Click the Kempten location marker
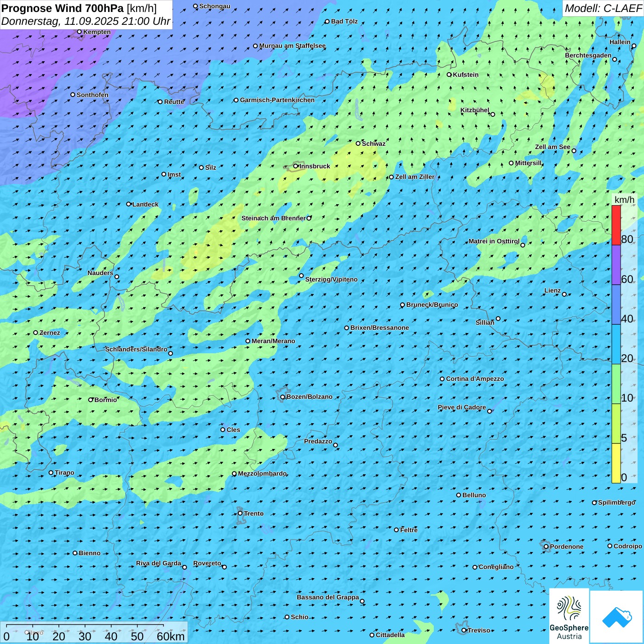 [79, 32]
